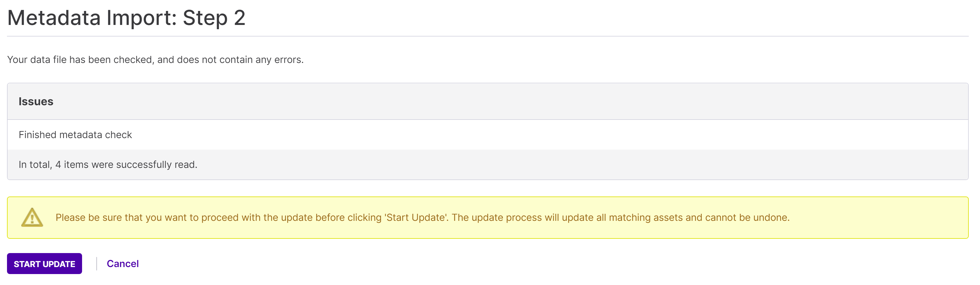Image resolution: width=980 pixels, height=285 pixels.
Task: Click the START UPDATE button
Action: click(x=44, y=263)
